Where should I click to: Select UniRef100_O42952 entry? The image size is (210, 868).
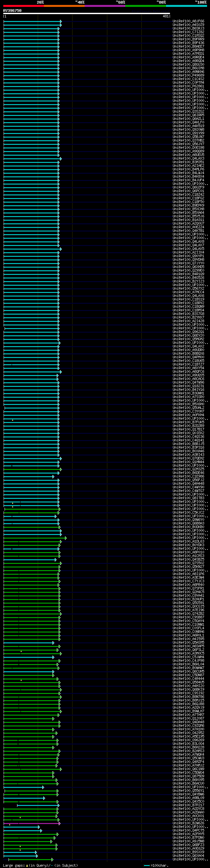188,733
